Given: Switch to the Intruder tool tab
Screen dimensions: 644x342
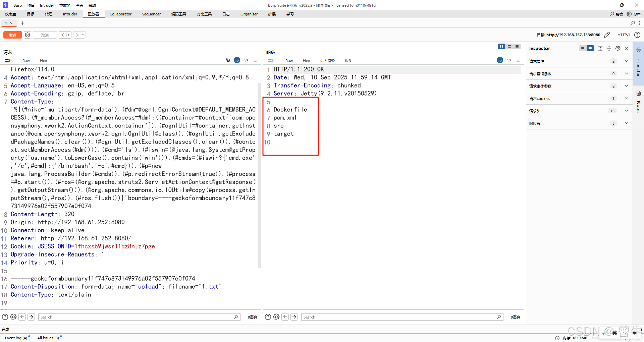Looking at the screenshot, I should tap(70, 14).
